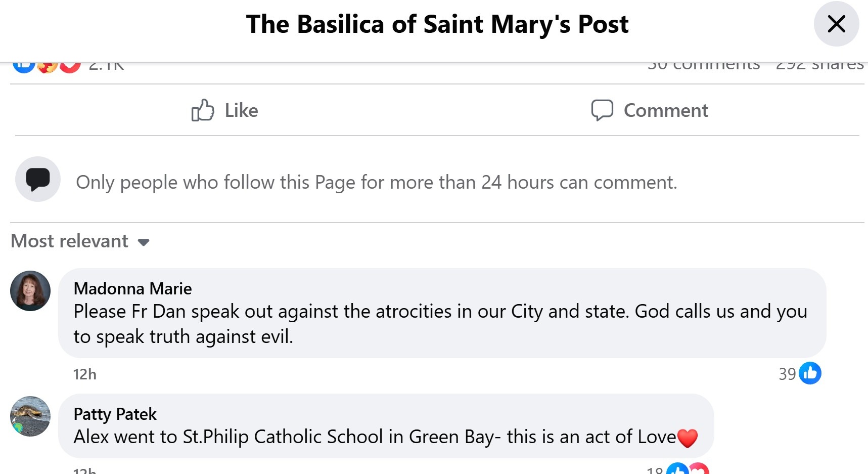Click the comment restriction notice text

tap(376, 182)
